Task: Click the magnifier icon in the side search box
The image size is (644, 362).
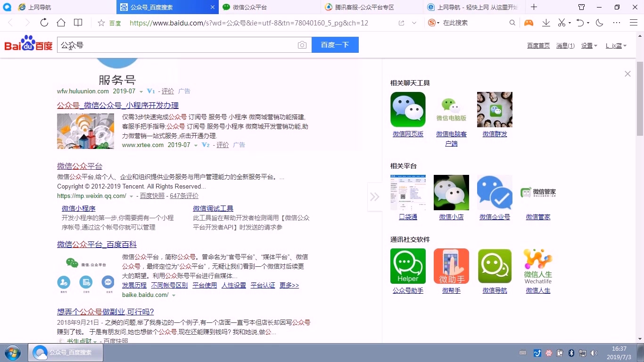Action: click(513, 23)
